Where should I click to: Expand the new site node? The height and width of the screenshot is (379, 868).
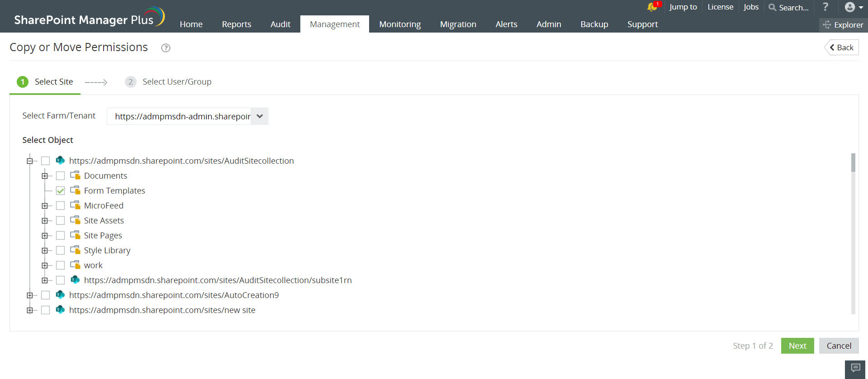coord(30,310)
